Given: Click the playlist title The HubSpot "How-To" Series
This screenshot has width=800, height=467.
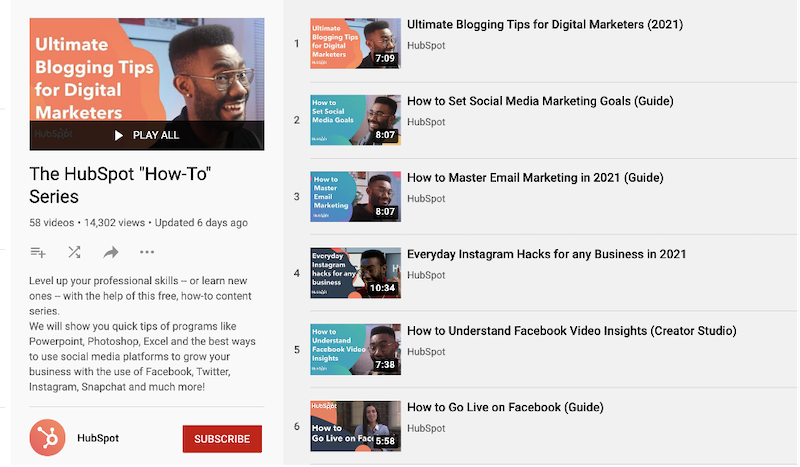Looking at the screenshot, I should [x=120, y=185].
